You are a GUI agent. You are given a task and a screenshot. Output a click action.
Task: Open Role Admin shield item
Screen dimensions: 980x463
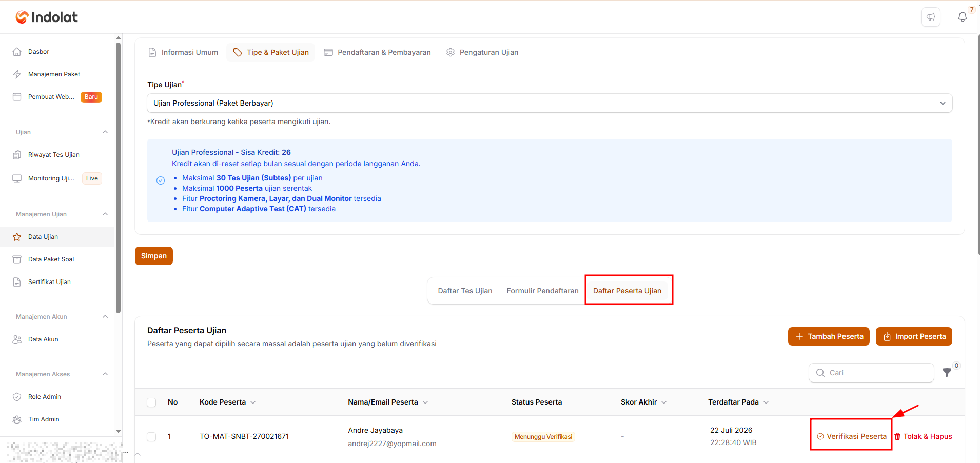(x=45, y=397)
